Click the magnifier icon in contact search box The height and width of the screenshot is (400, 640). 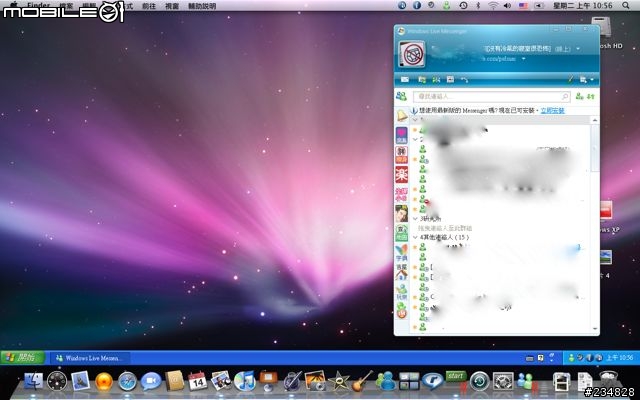[565, 97]
